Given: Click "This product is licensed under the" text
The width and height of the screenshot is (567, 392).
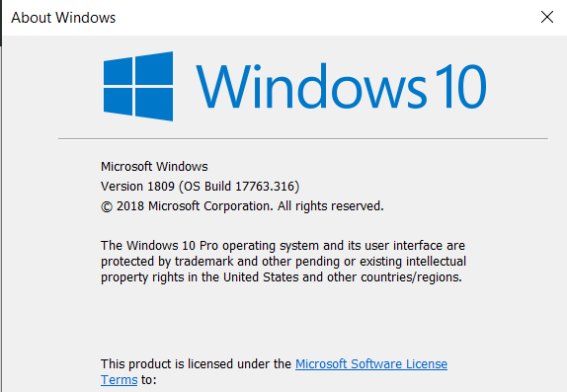Looking at the screenshot, I should click(196, 363).
